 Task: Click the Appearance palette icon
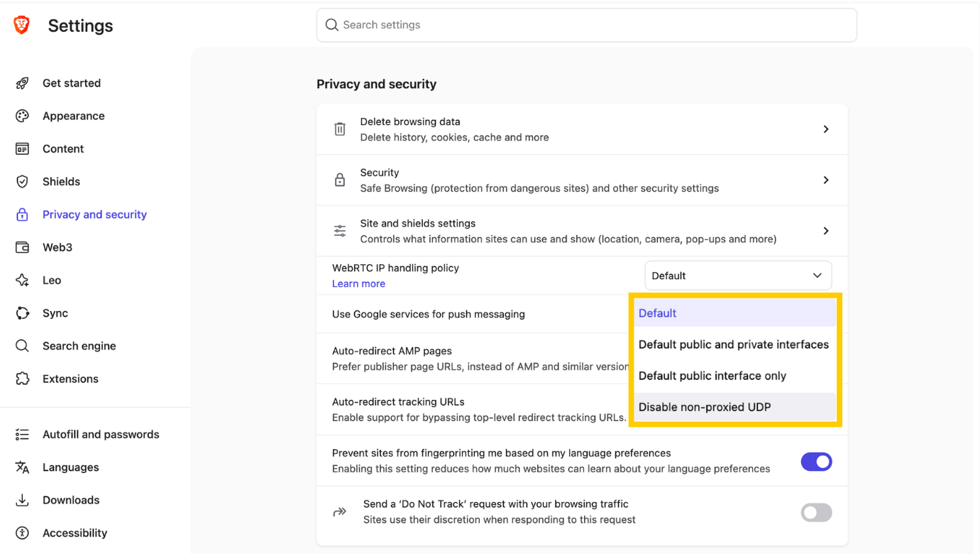click(x=22, y=116)
